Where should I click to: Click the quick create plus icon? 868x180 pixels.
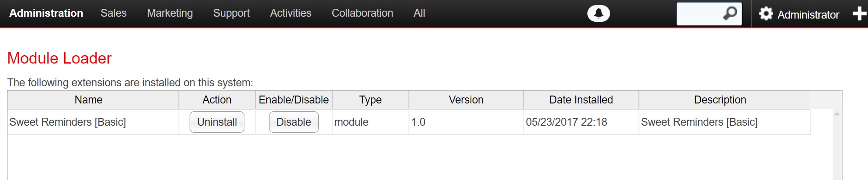(x=860, y=13)
